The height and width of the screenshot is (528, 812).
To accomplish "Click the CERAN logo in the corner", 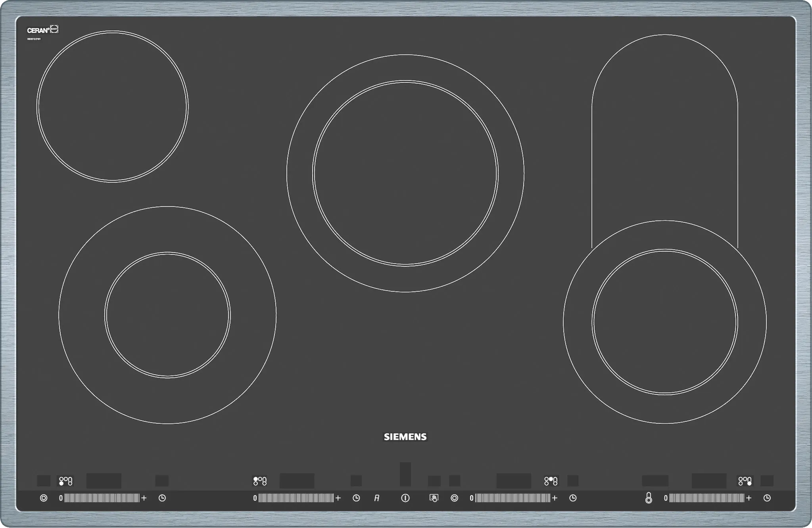I will tap(42, 30).
